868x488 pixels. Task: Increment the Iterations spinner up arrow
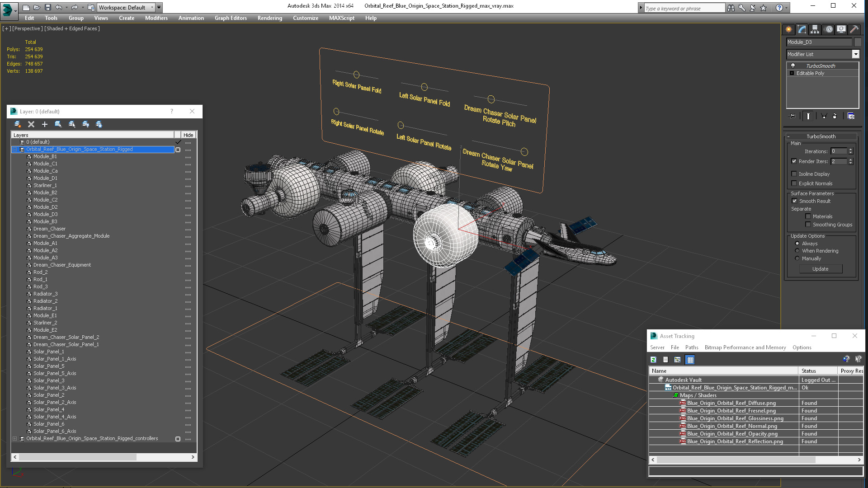tap(850, 150)
